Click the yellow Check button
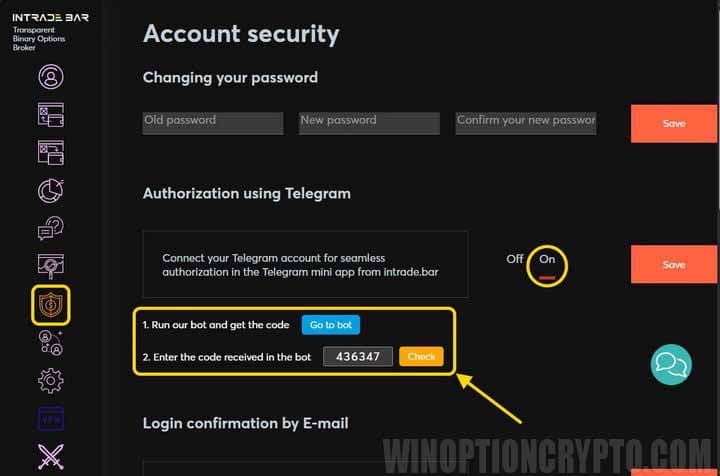720x476 pixels. click(421, 357)
